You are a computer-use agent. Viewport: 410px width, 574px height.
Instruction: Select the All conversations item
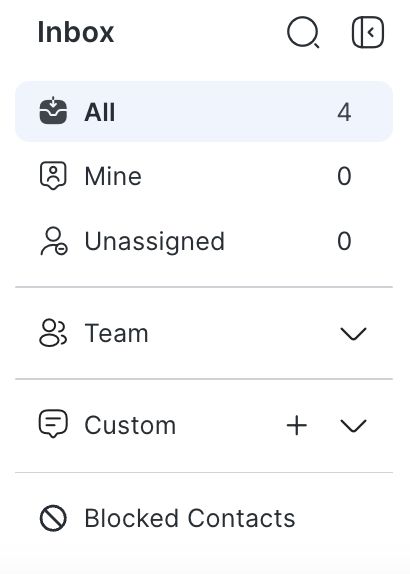[204, 112]
